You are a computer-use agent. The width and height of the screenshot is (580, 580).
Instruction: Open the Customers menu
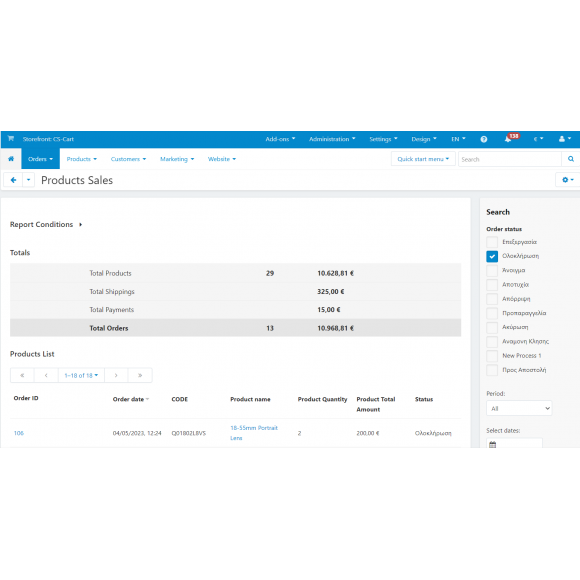point(128,159)
